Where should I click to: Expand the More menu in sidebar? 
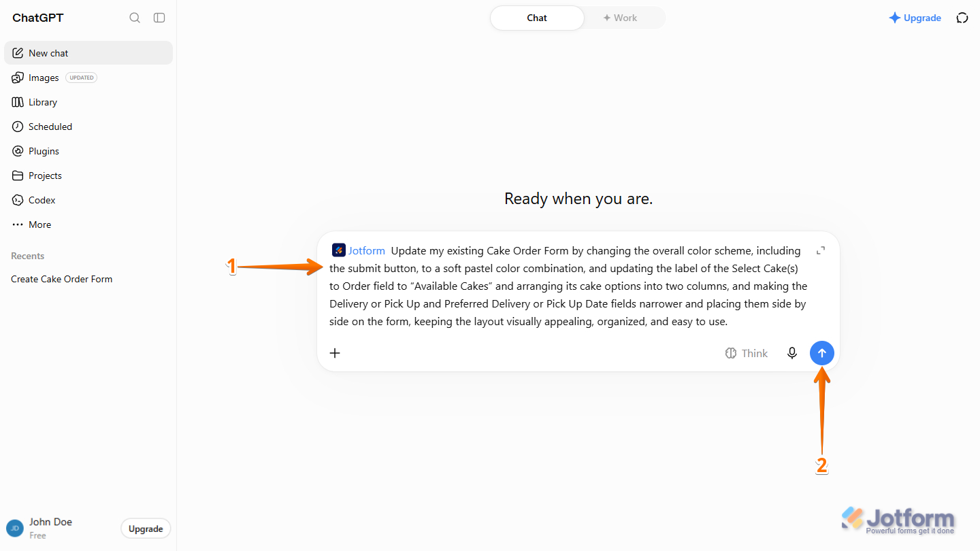tap(88, 224)
